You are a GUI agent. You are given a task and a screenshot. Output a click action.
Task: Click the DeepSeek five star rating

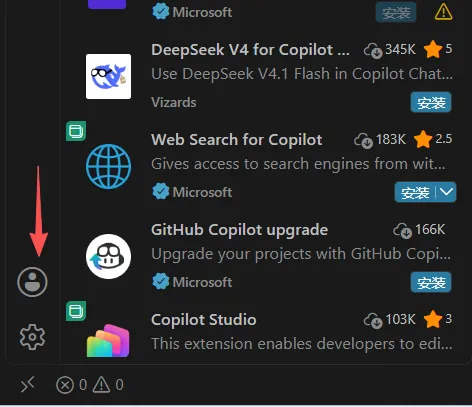click(x=438, y=49)
